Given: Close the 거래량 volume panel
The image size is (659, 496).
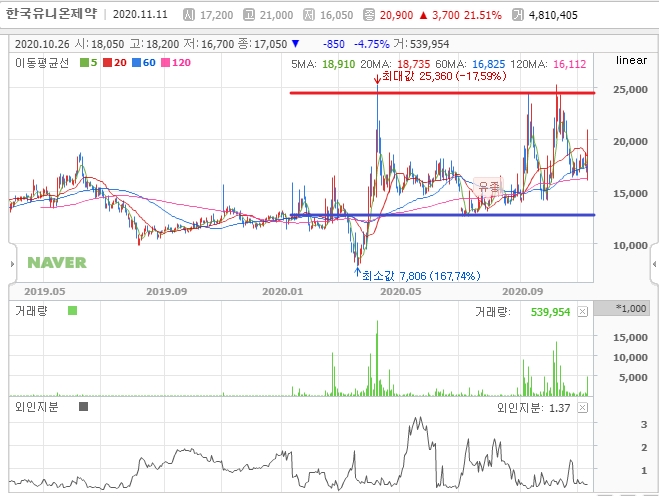Looking at the screenshot, I should 583,311.
